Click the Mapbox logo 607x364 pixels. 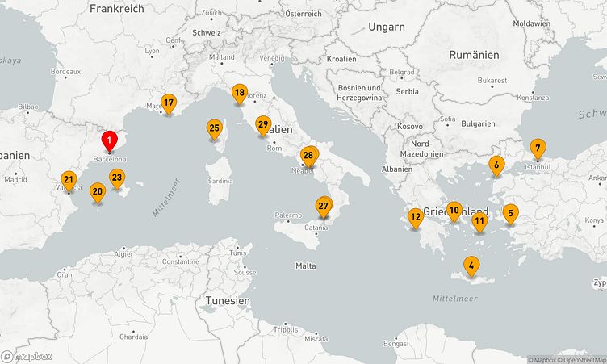tap(27, 356)
